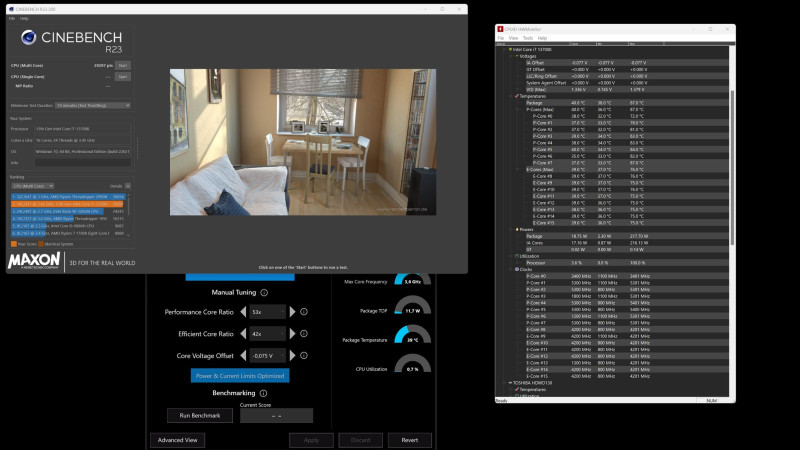
Task: Select the Intel Xeon W-3265M ranking row
Action: (68, 211)
